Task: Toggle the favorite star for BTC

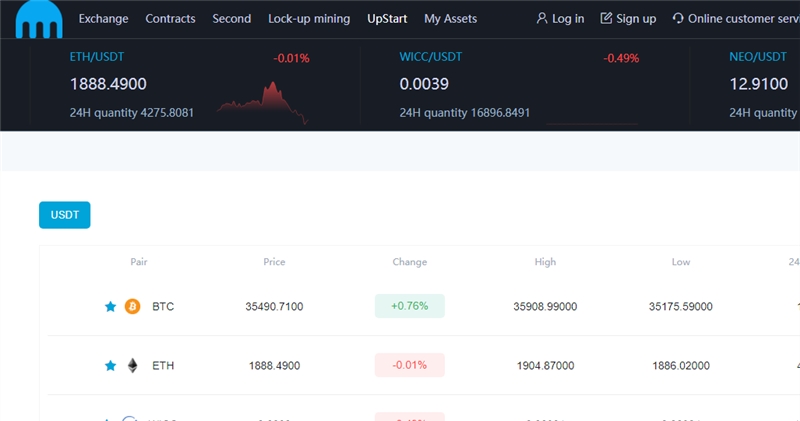Action: [x=111, y=306]
